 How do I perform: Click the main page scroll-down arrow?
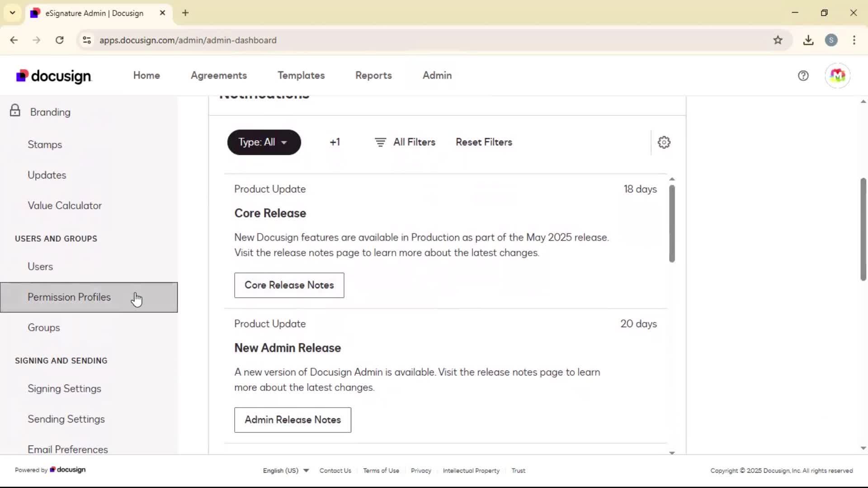click(x=863, y=448)
